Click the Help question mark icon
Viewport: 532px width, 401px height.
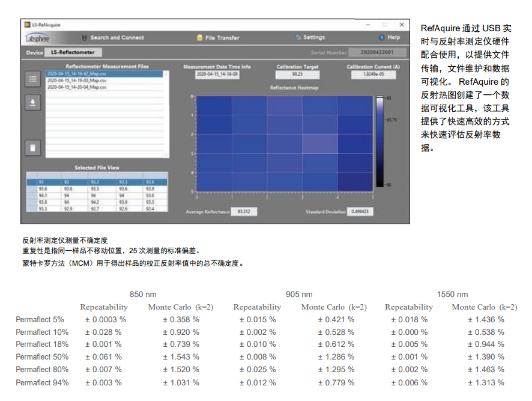point(382,37)
